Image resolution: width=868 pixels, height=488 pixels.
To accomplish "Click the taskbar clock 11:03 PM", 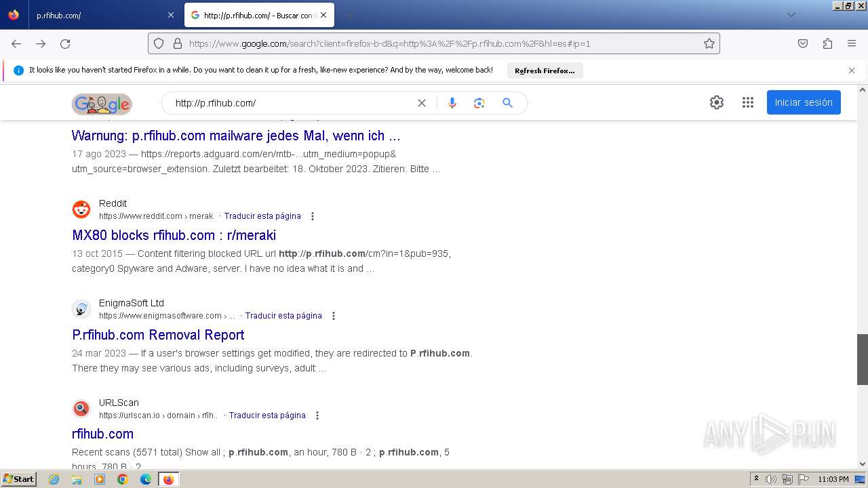I will [x=833, y=479].
